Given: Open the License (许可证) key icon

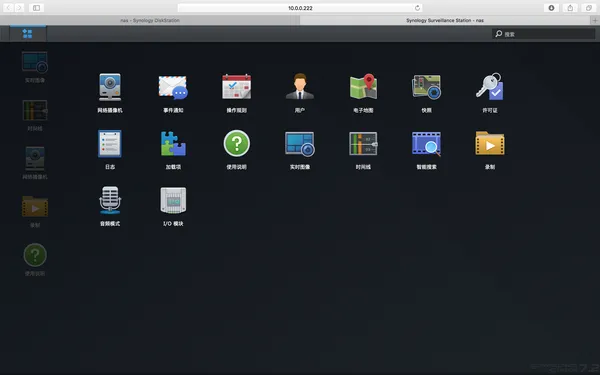Looking at the screenshot, I should point(490,86).
